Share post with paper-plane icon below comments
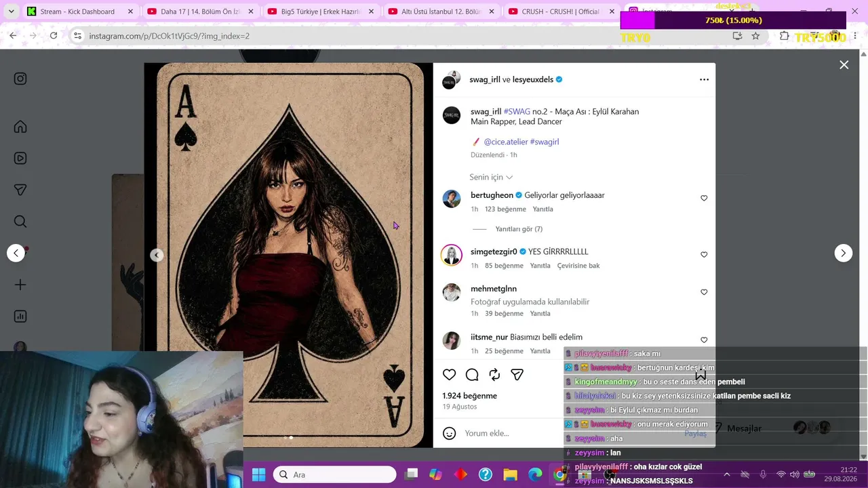The height and width of the screenshot is (488, 868). (x=517, y=375)
